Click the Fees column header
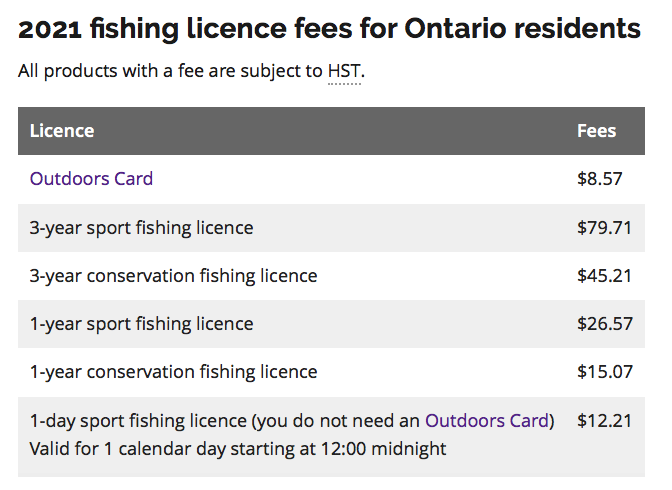 pyautogui.click(x=597, y=131)
